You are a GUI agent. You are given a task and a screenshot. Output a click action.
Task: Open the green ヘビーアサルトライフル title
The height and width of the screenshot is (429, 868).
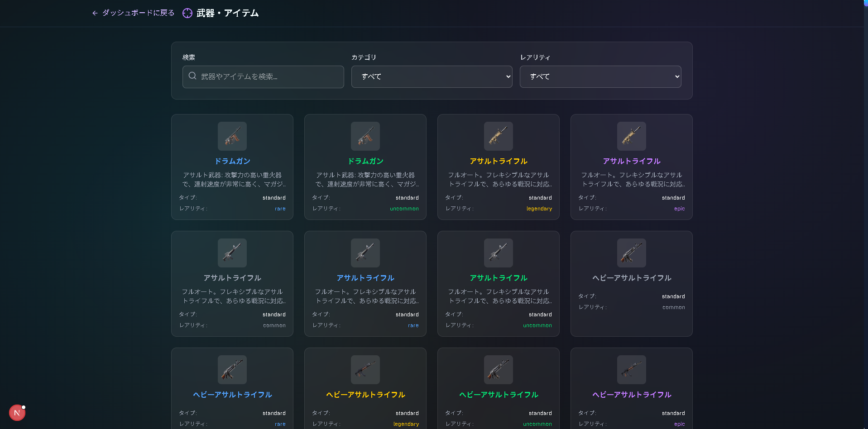point(499,395)
